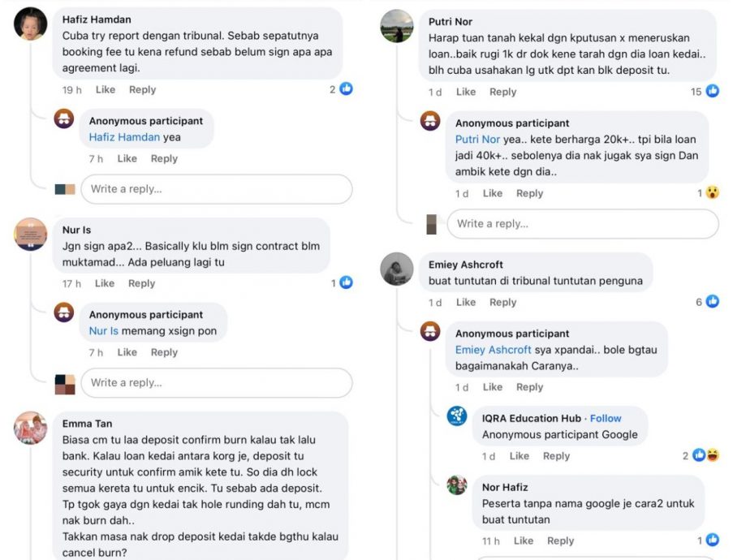Open Emma Tan's profile picture

point(31,429)
